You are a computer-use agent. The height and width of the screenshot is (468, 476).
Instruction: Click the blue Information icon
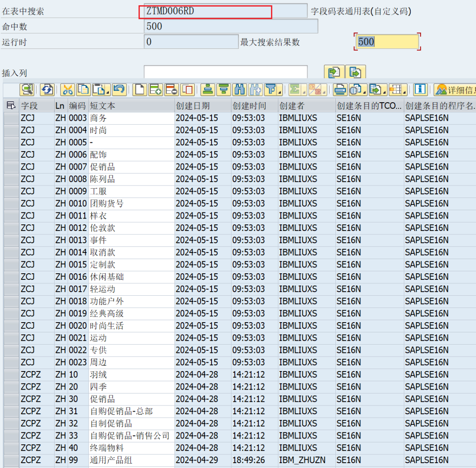[x=420, y=90]
